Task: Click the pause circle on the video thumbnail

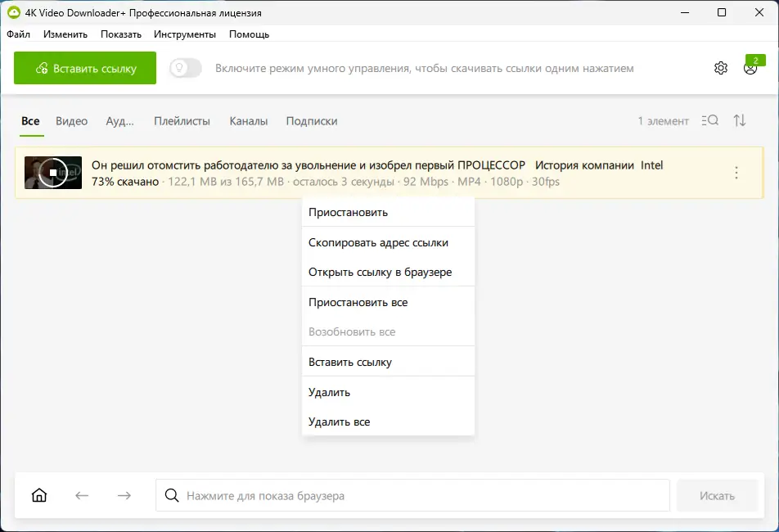Action: tap(52, 172)
